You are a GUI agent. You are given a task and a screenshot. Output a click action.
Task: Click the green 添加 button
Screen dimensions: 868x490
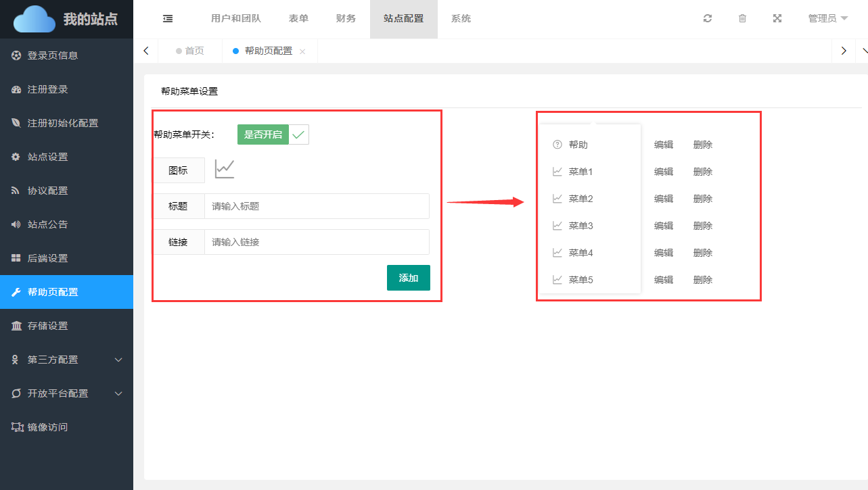[x=408, y=278]
